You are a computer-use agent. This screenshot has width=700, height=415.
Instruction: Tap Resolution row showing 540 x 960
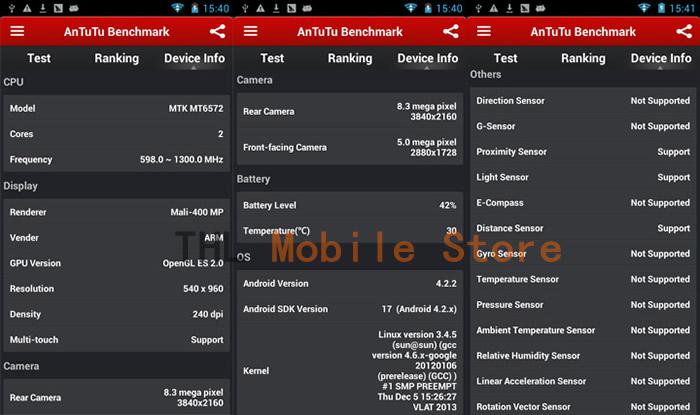pos(117,289)
